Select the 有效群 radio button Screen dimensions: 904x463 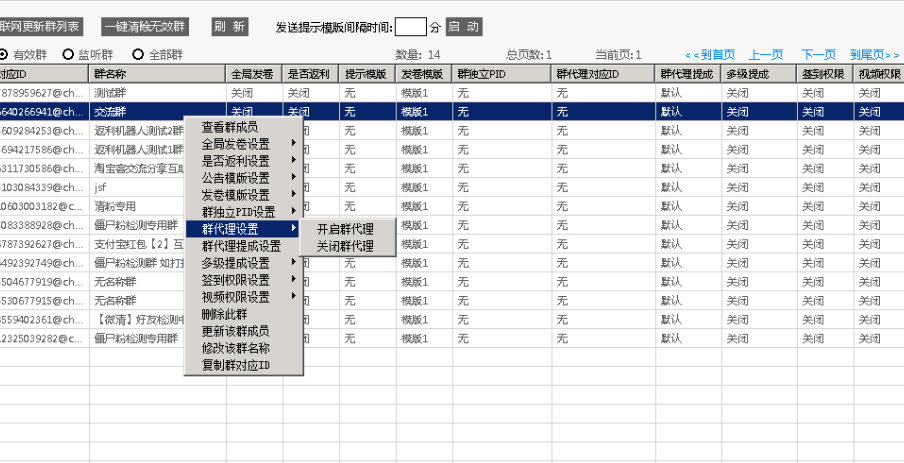[5, 54]
